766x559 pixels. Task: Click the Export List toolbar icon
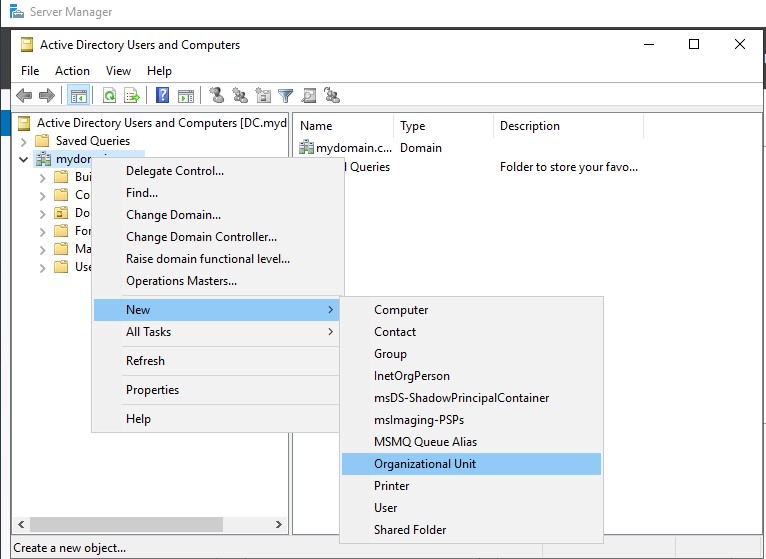click(132, 95)
